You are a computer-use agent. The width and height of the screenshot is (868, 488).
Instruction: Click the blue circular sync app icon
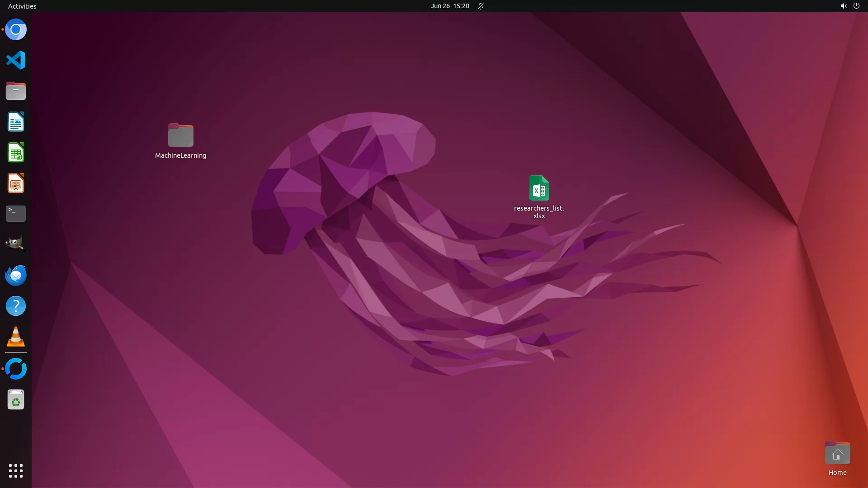tap(16, 369)
